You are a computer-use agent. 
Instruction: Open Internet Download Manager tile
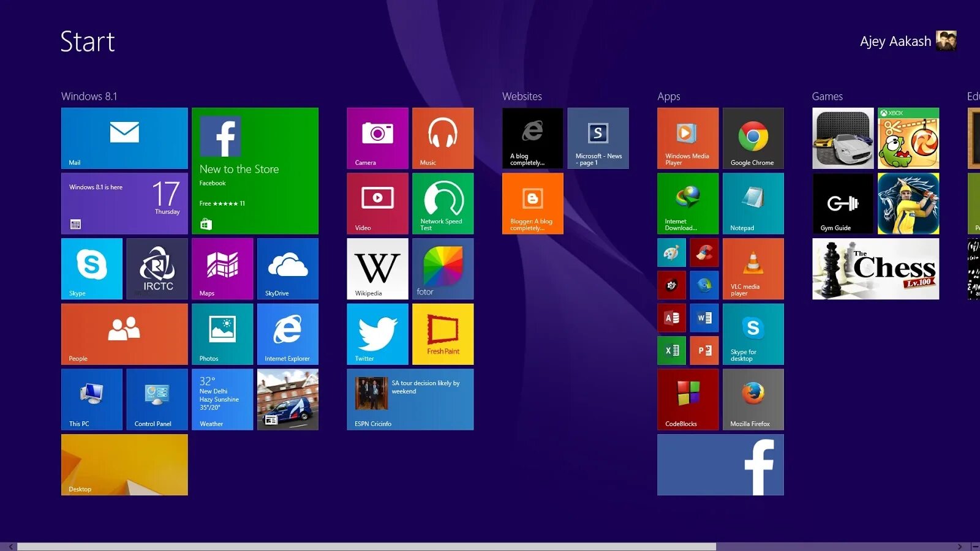point(688,203)
